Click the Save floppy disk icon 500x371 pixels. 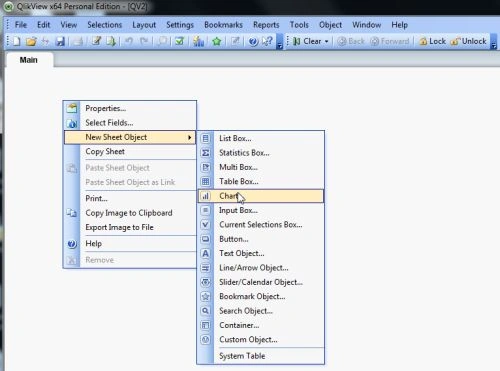point(60,41)
